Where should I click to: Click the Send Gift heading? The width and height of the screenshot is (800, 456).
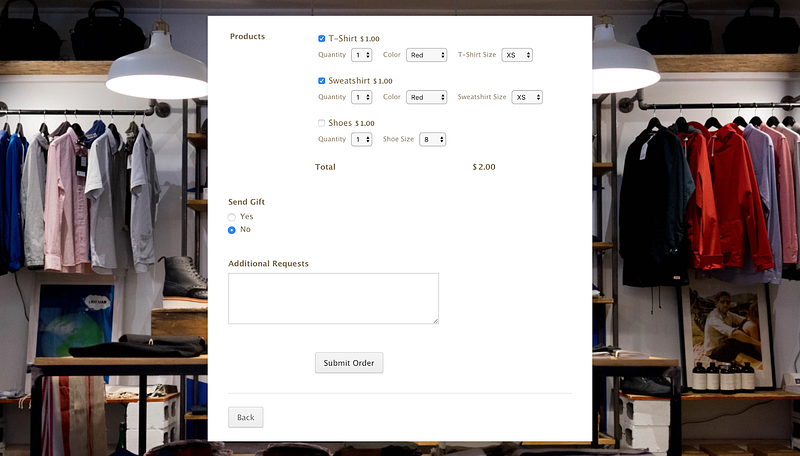(x=246, y=202)
